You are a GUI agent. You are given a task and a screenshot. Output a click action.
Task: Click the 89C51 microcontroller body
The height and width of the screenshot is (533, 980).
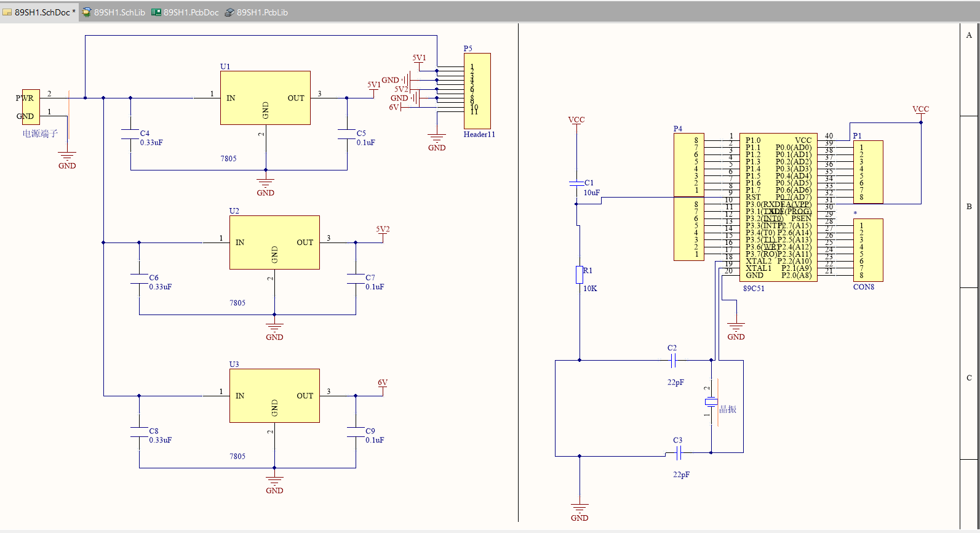[x=778, y=208]
